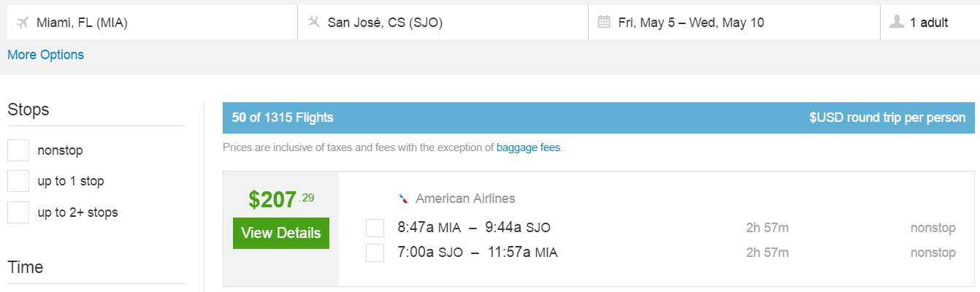
Task: Click the Time filter heading
Action: pyautogui.click(x=26, y=267)
